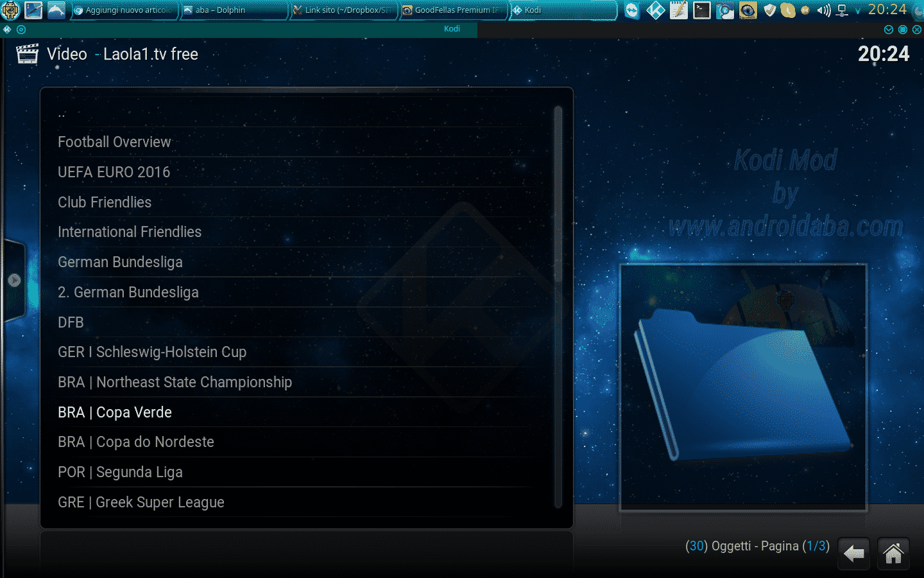Return to Kodi home screen button
This screenshot has width=924, height=578.
click(893, 553)
